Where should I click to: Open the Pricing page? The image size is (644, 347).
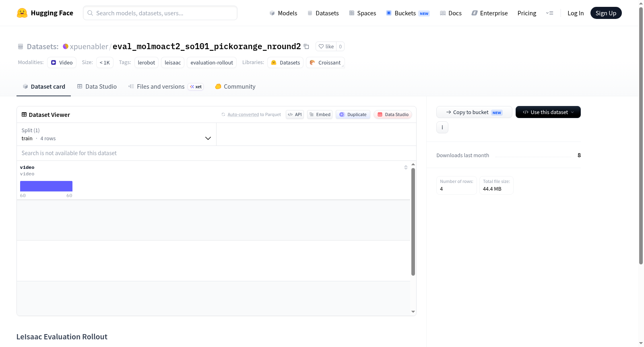[x=527, y=13]
